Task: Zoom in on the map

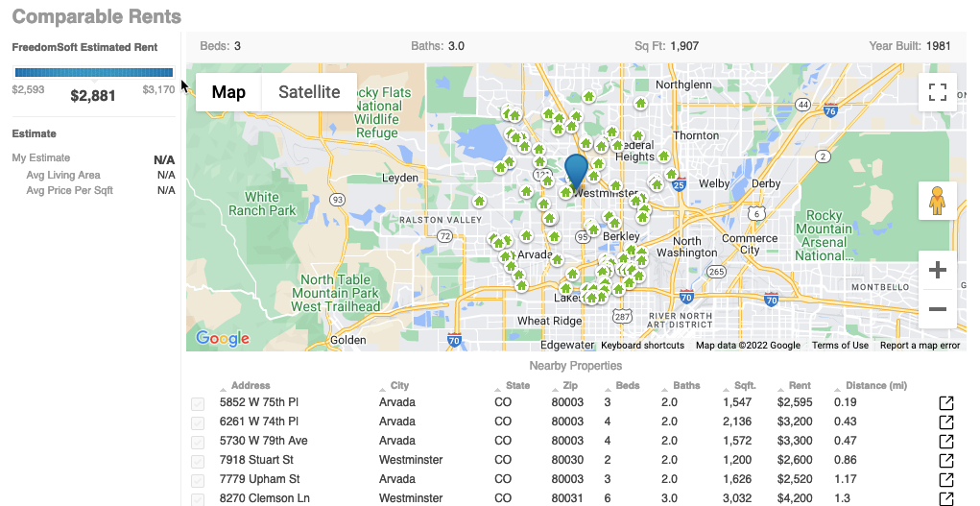Action: click(x=938, y=271)
